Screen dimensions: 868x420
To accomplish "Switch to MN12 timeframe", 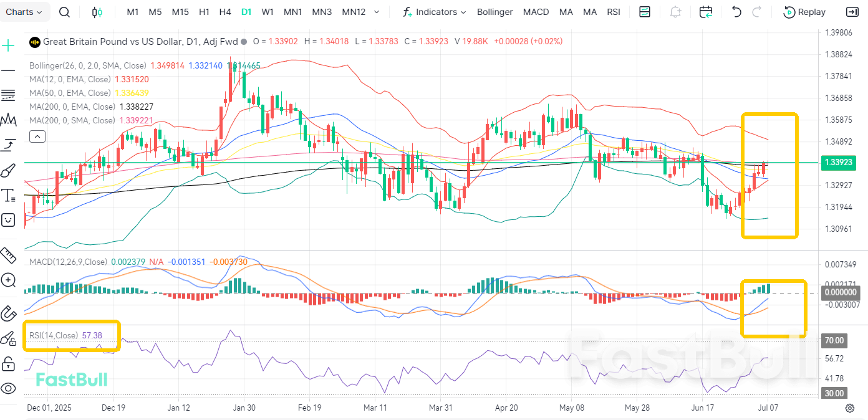I will click(354, 12).
